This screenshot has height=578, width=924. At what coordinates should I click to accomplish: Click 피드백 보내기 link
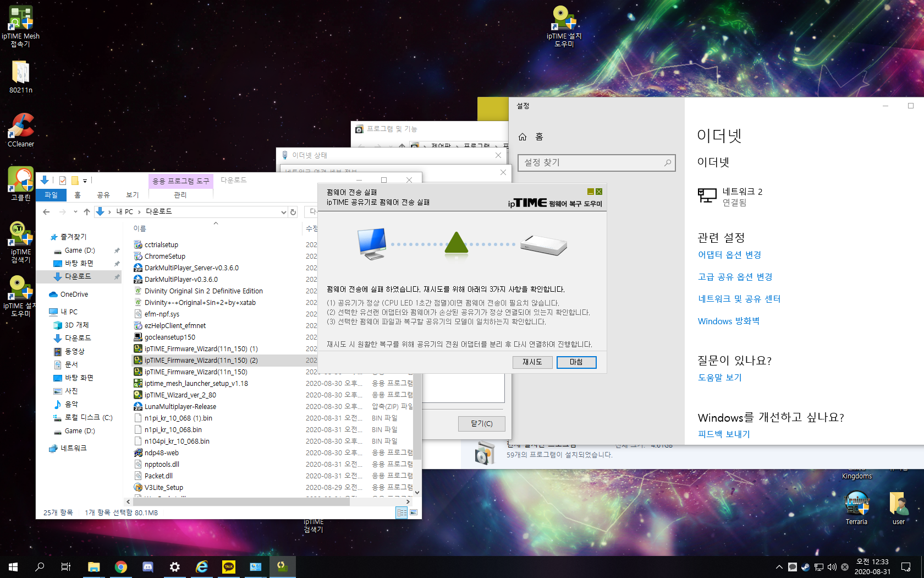(x=724, y=434)
